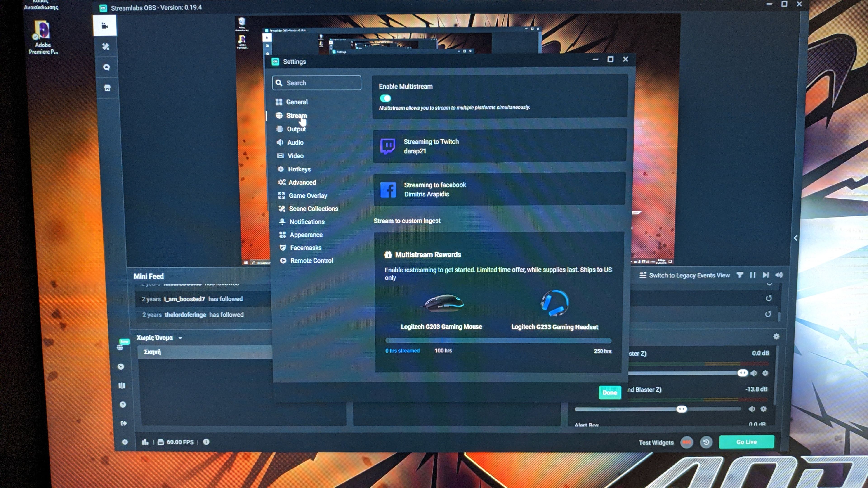Click the logout arrow icon in sidebar
The height and width of the screenshot is (488, 868).
(x=124, y=423)
